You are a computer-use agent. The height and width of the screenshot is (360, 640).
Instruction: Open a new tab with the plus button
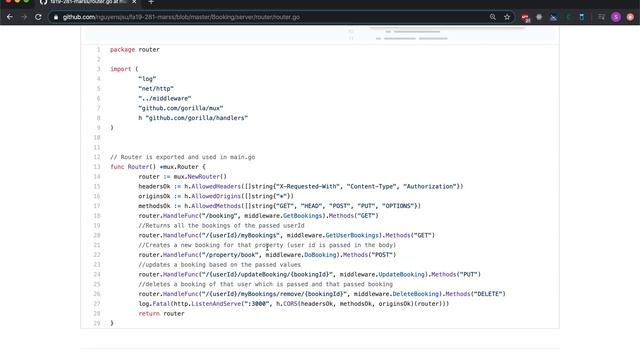point(151,2)
